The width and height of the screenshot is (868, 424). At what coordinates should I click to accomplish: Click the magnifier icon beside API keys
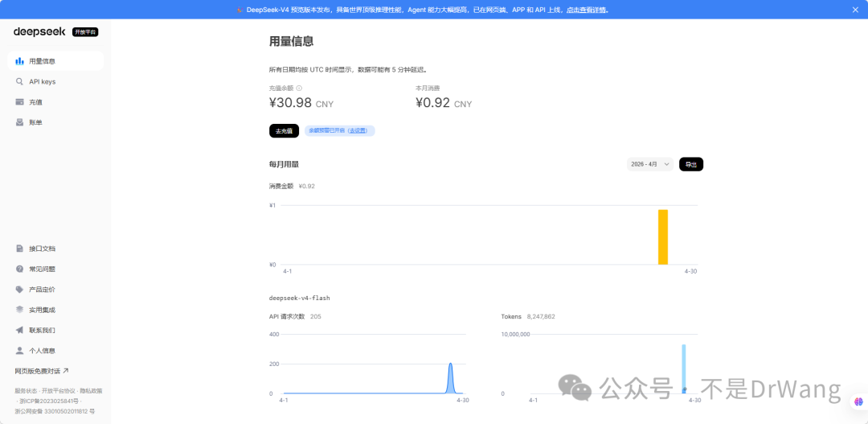pos(19,81)
